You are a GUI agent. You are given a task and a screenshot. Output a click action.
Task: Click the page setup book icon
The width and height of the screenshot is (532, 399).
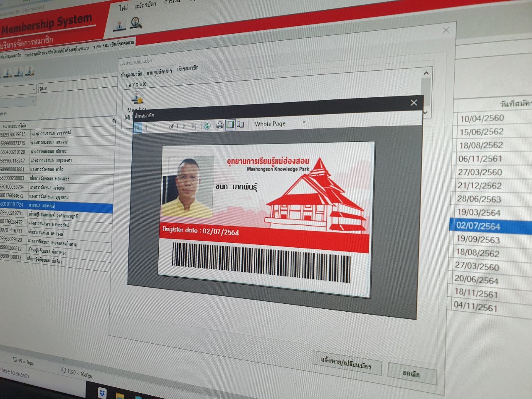241,124
